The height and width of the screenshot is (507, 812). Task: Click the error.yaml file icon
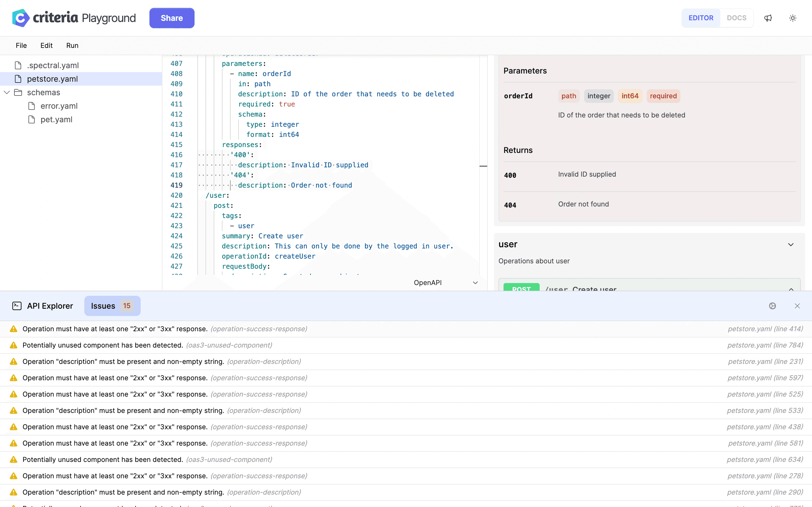(x=32, y=106)
